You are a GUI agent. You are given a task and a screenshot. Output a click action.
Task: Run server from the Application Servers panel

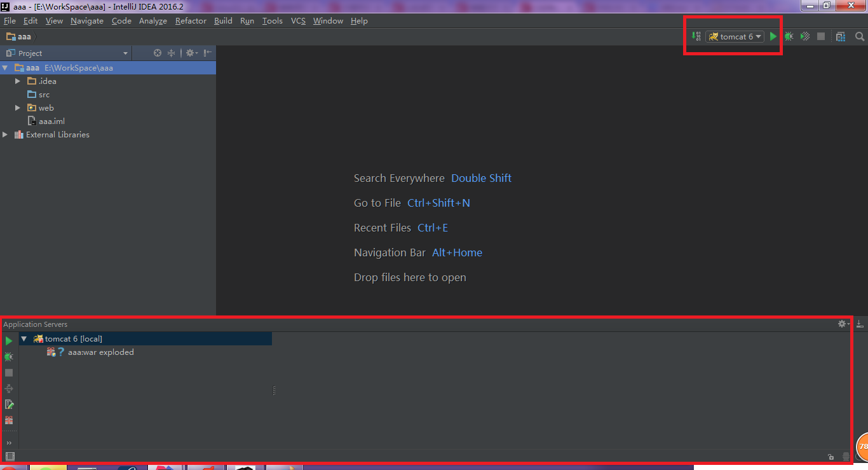(9, 341)
